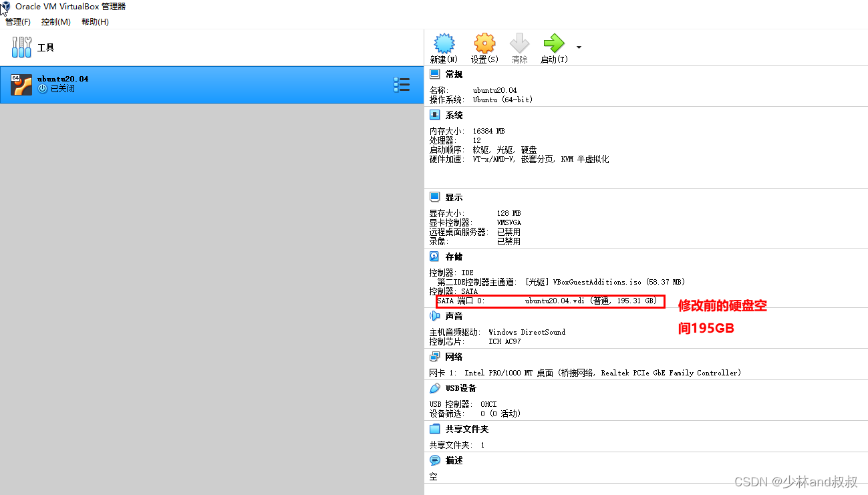
Task: Open the USB设备 section header link
Action: 461,388
